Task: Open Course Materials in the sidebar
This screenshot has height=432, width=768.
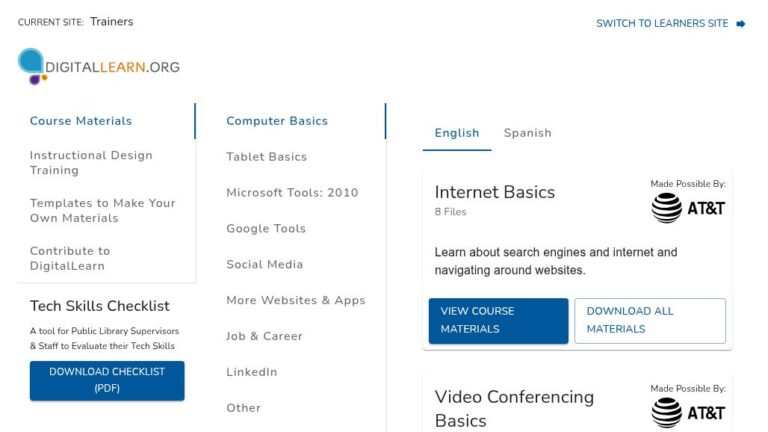Action: pyautogui.click(x=81, y=121)
